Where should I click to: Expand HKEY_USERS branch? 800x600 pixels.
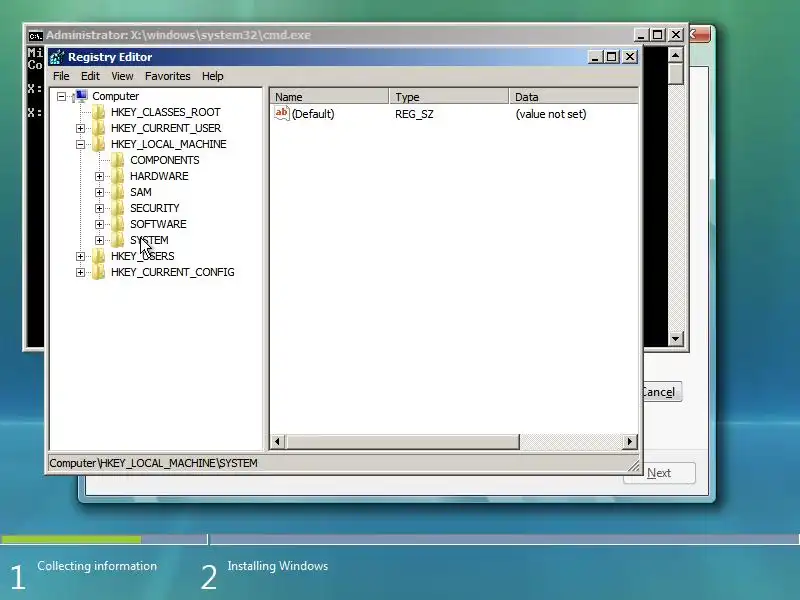click(81, 257)
